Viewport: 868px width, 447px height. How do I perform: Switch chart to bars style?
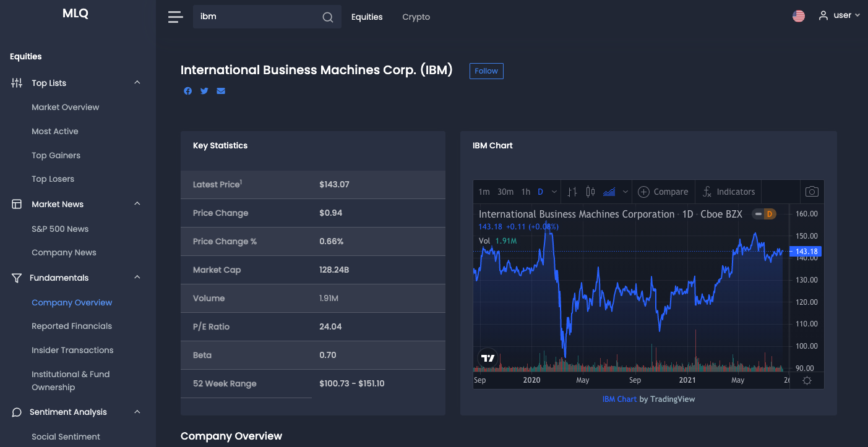tap(572, 192)
